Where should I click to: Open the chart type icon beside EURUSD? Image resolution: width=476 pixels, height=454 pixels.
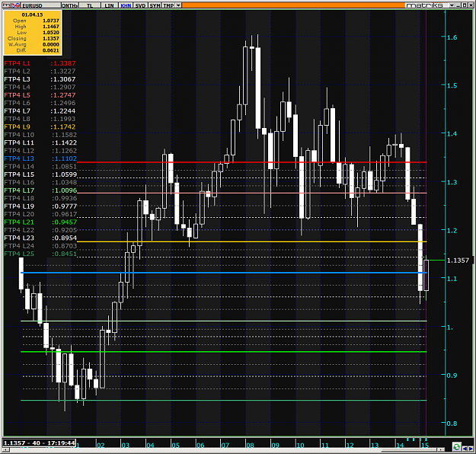16,5
